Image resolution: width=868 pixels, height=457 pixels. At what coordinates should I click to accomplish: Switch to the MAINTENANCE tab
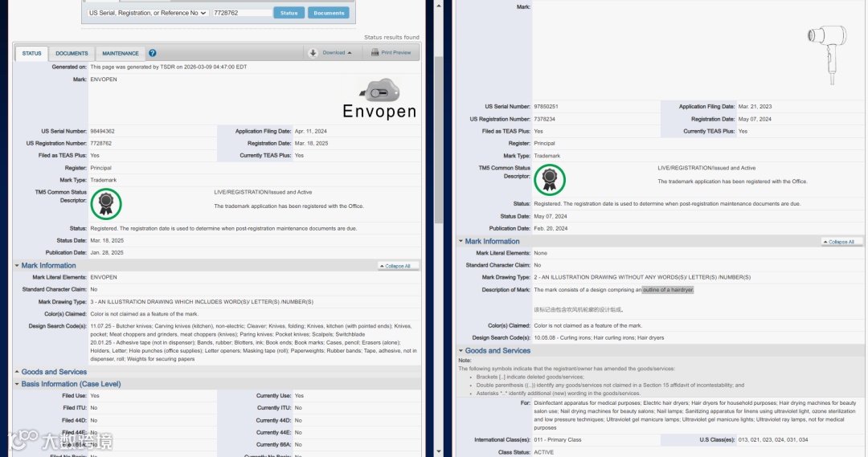click(120, 53)
